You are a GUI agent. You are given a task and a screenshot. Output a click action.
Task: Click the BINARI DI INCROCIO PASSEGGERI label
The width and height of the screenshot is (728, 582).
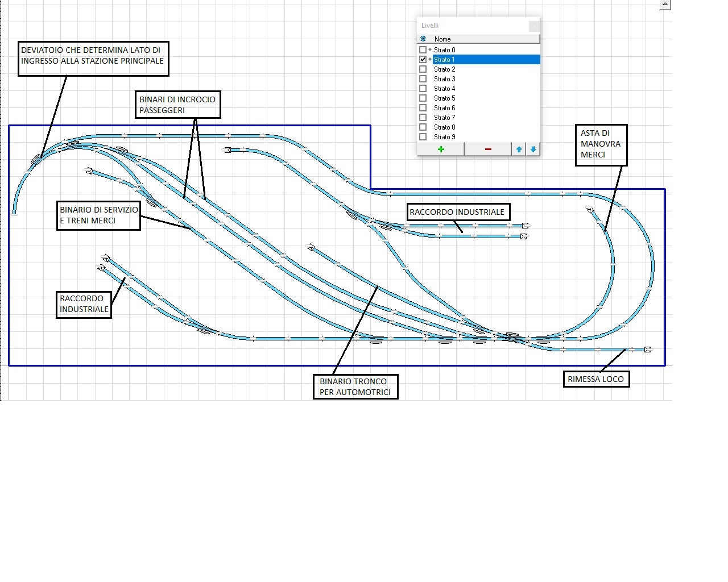(x=177, y=105)
